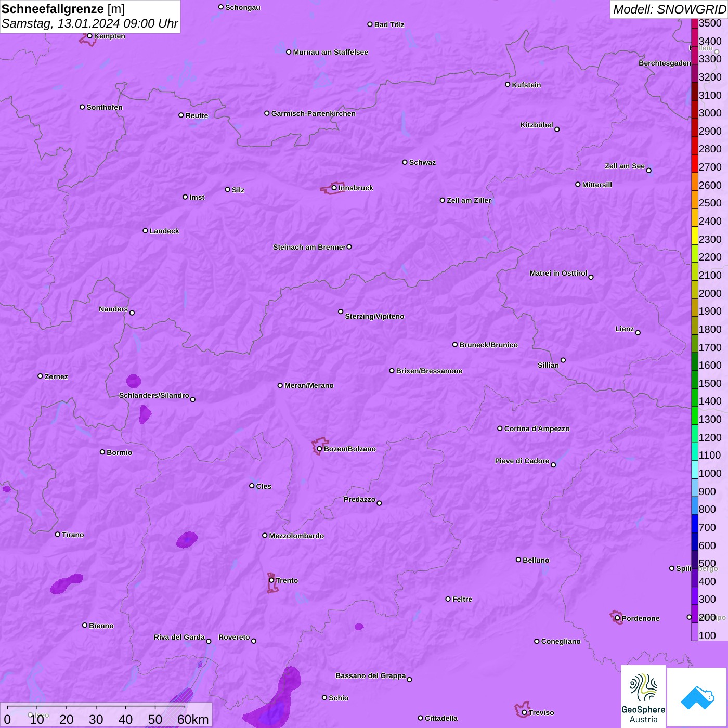Click the Garmisch-Partenkirchen label

tap(314, 113)
